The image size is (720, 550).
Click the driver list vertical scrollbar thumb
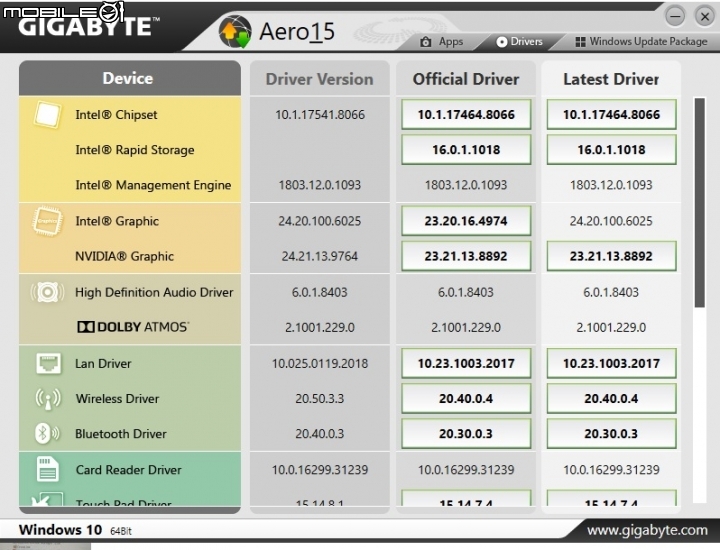(699, 202)
